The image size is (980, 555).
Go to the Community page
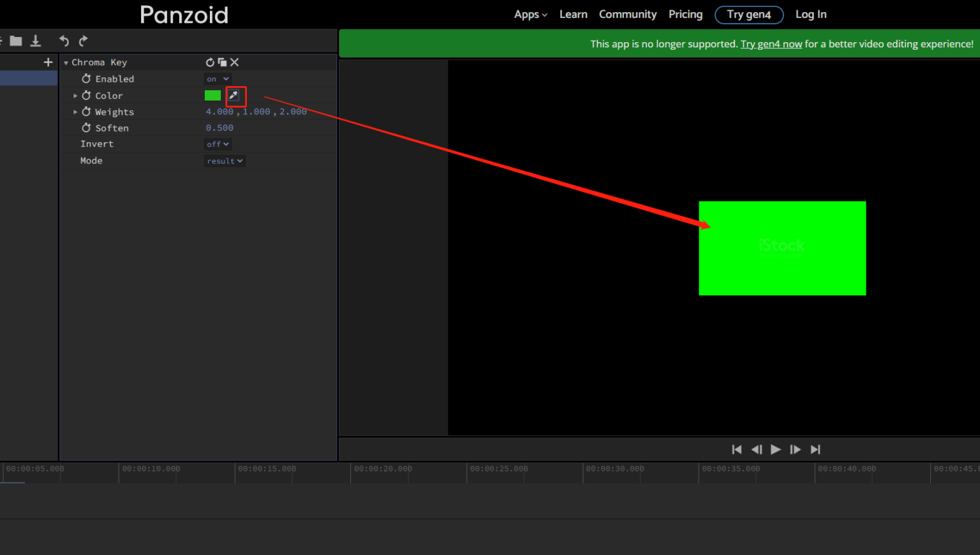click(x=627, y=14)
